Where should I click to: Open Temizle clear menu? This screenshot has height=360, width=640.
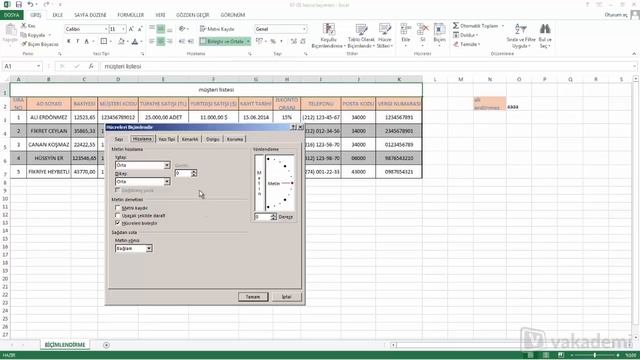467,44
